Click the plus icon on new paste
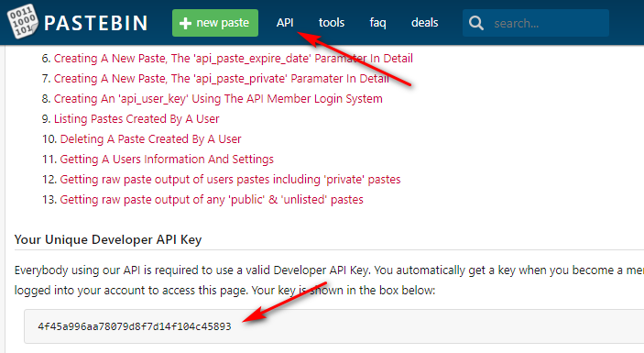Viewport: 644px width, 353px height. click(185, 23)
